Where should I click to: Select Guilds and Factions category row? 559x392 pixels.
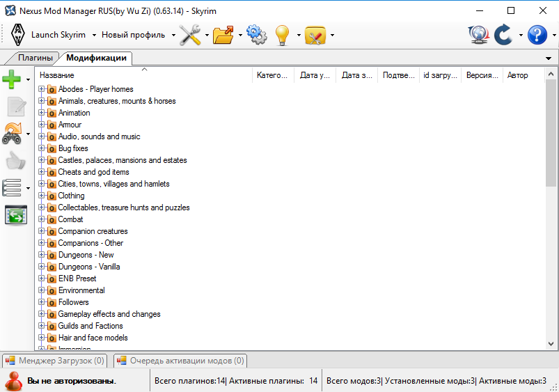(90, 326)
